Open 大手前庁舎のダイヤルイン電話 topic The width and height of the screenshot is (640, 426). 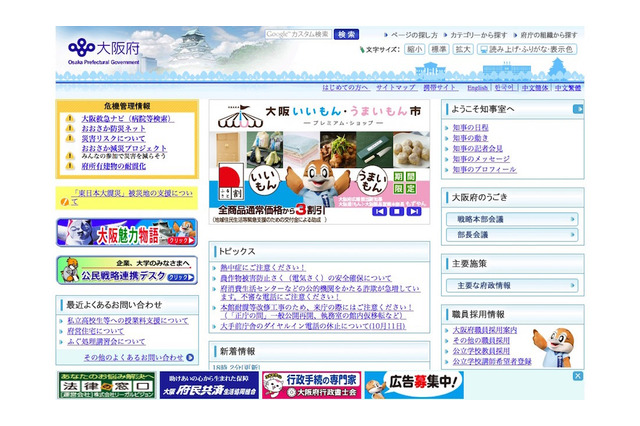coord(313,326)
